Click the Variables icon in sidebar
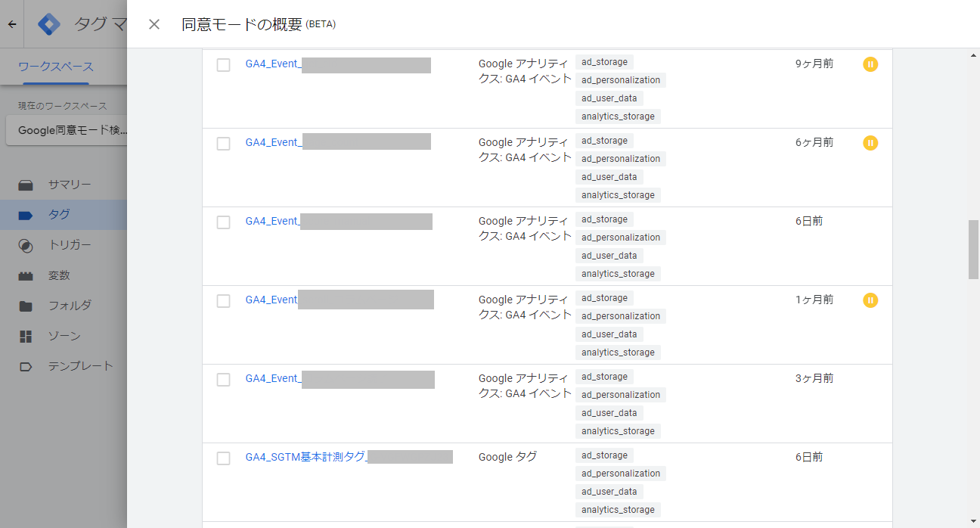Screen dimensions: 980x528 pos(26,275)
